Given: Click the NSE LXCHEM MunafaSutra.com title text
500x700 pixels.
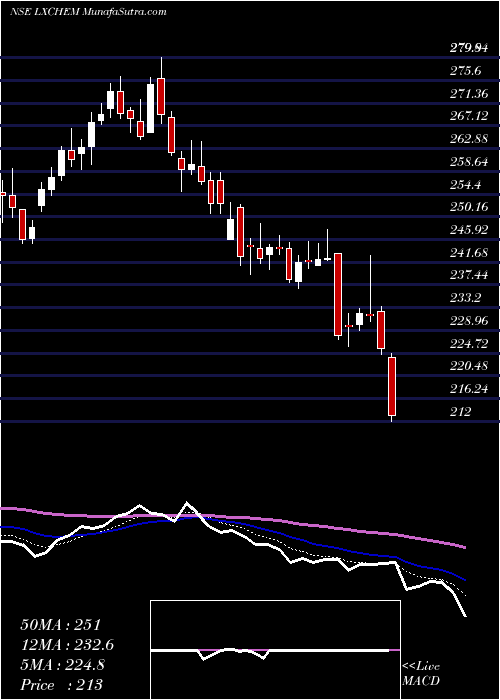Looking at the screenshot, I should (88, 12).
